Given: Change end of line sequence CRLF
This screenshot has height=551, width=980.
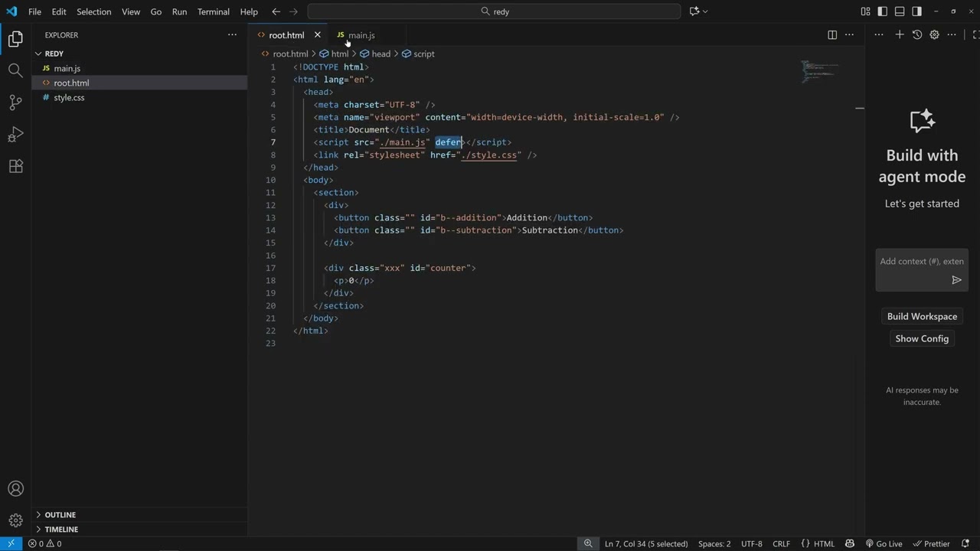Looking at the screenshot, I should coord(781,543).
